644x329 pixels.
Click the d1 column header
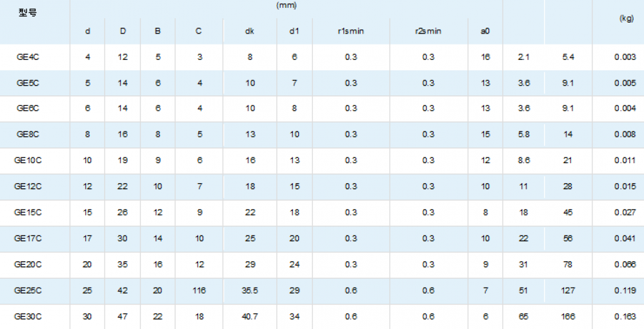[294, 31]
